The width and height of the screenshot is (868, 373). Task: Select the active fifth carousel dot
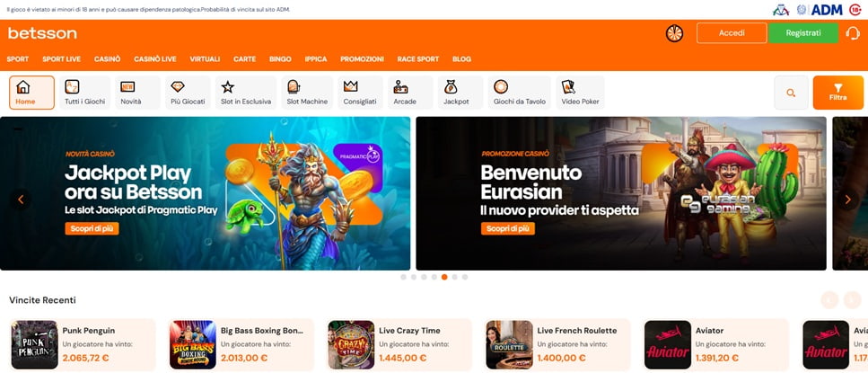(444, 277)
